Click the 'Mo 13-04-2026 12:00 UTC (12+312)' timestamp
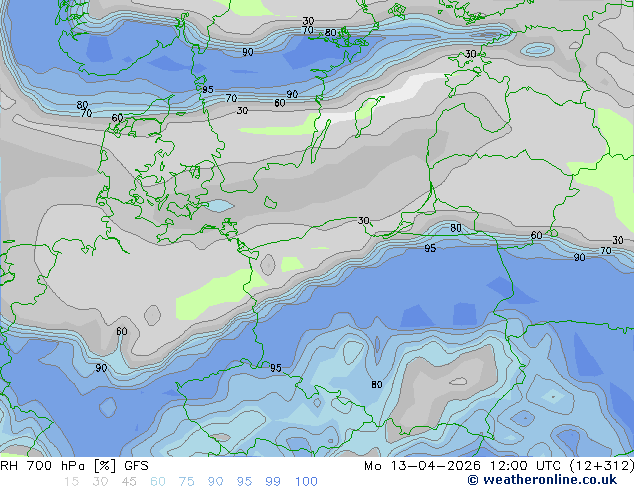The height and width of the screenshot is (490, 634). pyautogui.click(x=499, y=466)
